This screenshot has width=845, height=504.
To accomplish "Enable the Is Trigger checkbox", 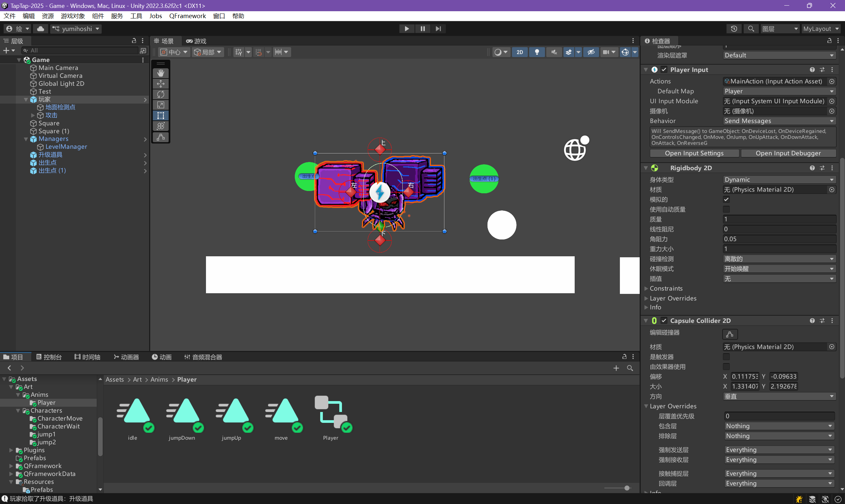I will pyautogui.click(x=726, y=357).
